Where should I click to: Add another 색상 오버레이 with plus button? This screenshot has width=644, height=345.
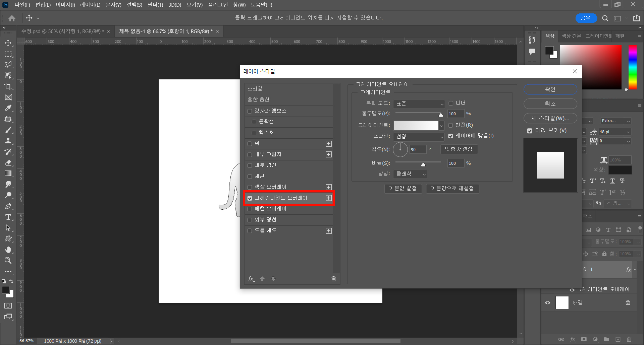click(329, 187)
